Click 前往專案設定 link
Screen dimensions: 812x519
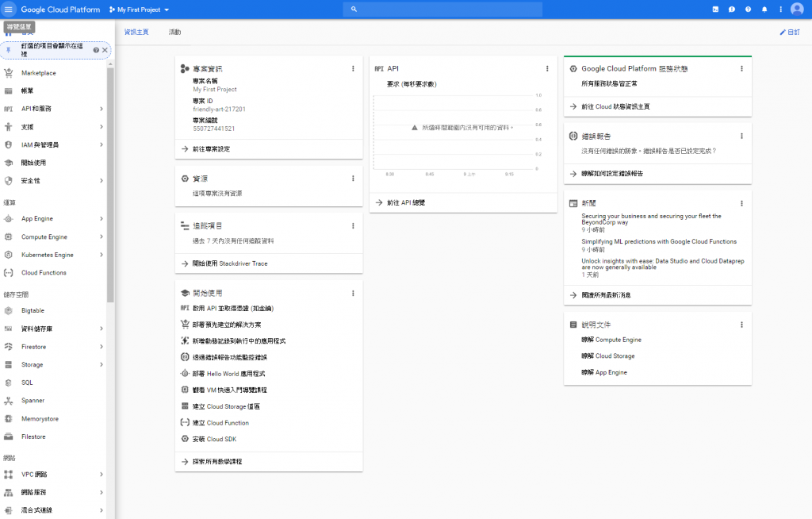click(211, 149)
